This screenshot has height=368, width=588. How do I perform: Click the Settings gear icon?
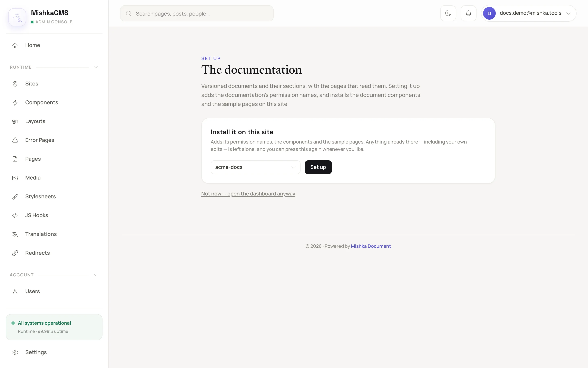15,352
